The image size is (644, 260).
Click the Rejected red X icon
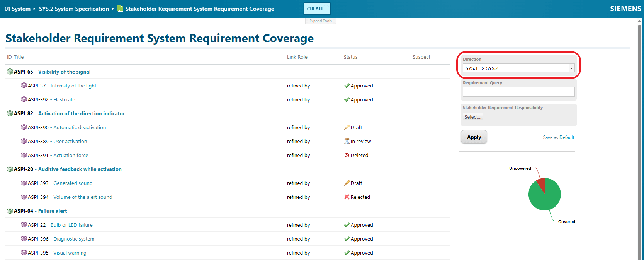pyautogui.click(x=347, y=197)
